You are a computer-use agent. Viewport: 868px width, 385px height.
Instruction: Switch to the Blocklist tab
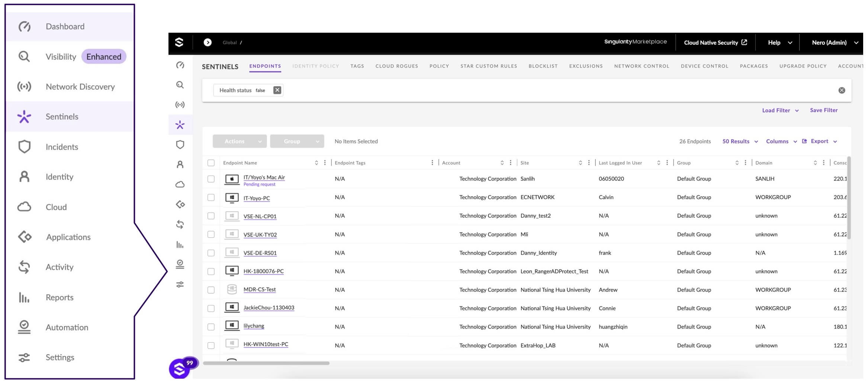(543, 66)
